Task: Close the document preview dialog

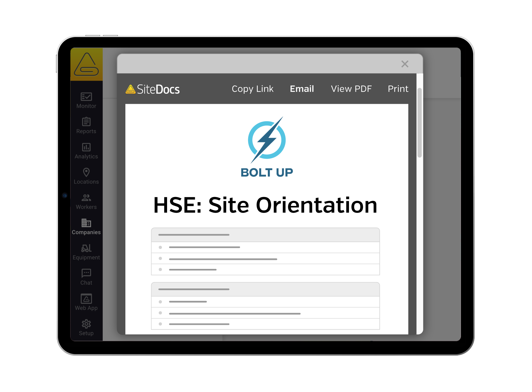Action: [x=405, y=64]
